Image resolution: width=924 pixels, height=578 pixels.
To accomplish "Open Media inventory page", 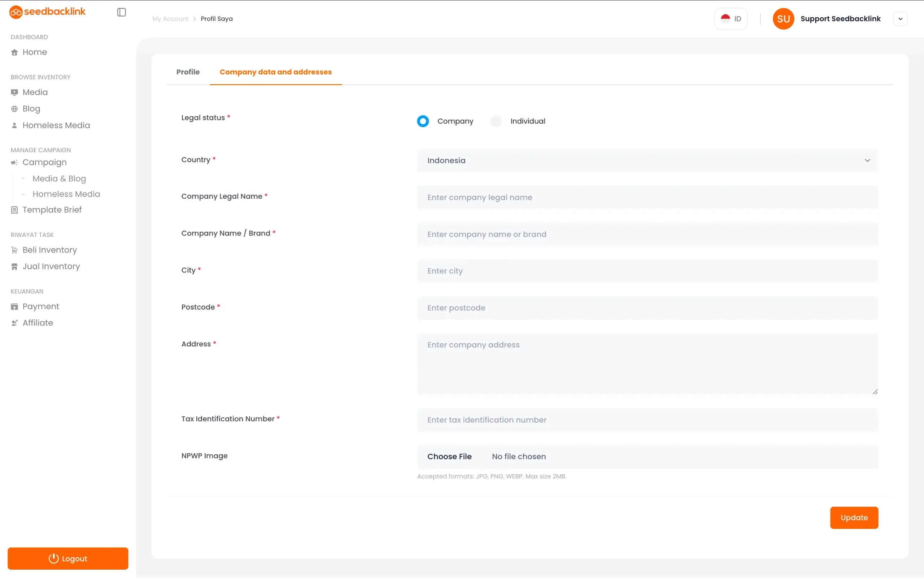I will 35,92.
